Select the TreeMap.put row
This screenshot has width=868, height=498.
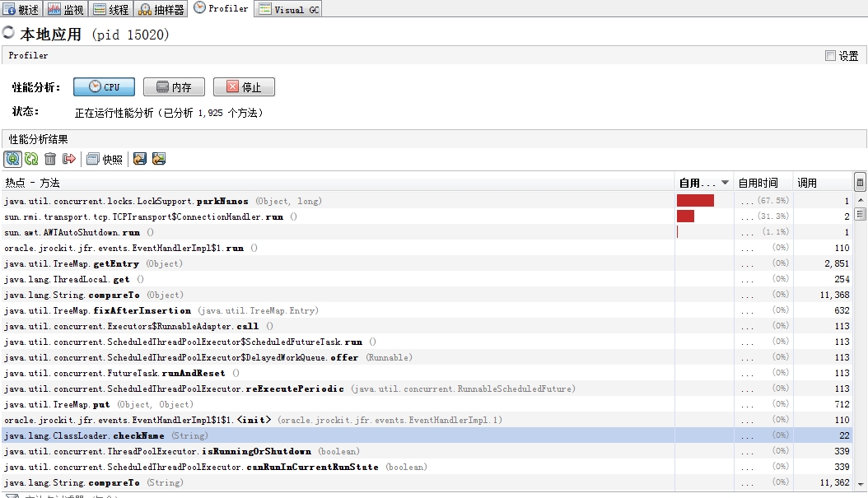coord(427,404)
